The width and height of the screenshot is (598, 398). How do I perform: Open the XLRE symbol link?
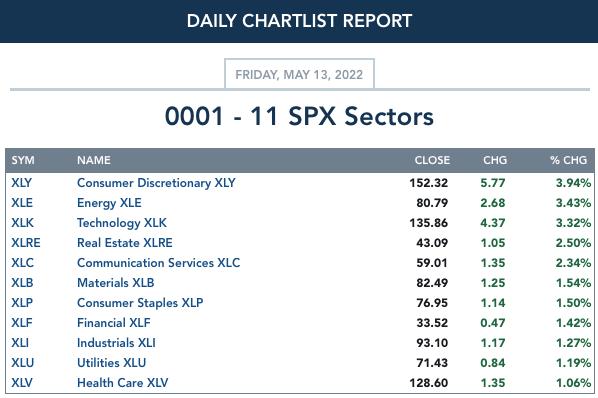pos(26,243)
